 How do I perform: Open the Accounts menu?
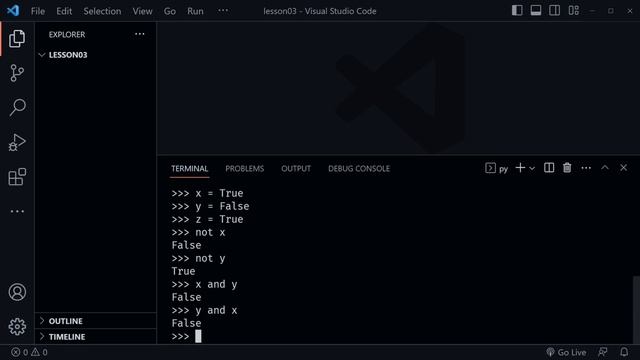tap(17, 292)
